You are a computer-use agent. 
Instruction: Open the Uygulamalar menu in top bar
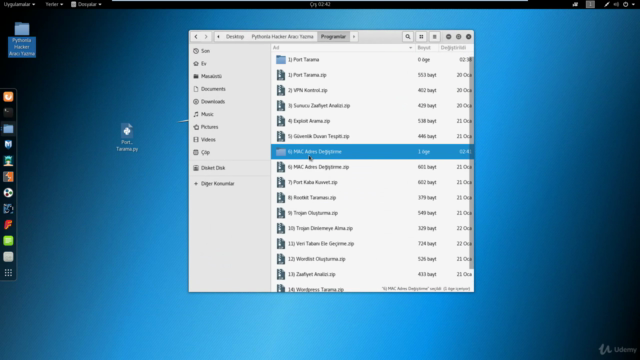(x=19, y=4)
